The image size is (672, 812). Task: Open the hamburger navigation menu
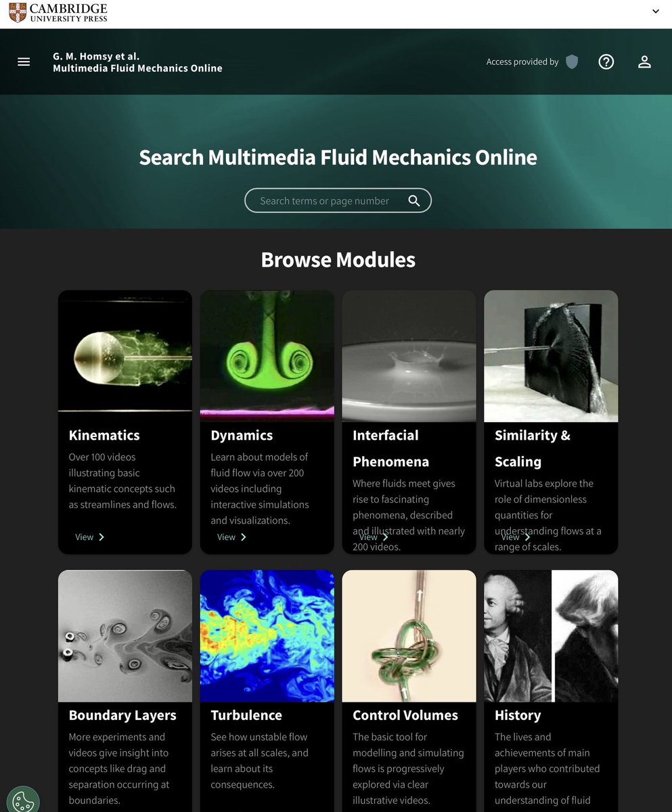(x=24, y=62)
